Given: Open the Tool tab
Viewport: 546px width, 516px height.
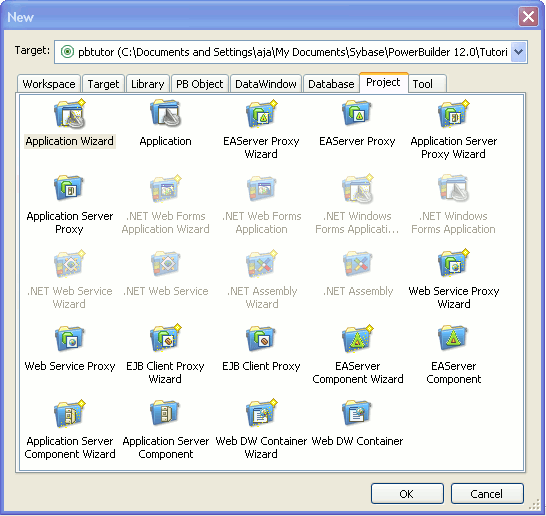Looking at the screenshot, I should pos(427,84).
